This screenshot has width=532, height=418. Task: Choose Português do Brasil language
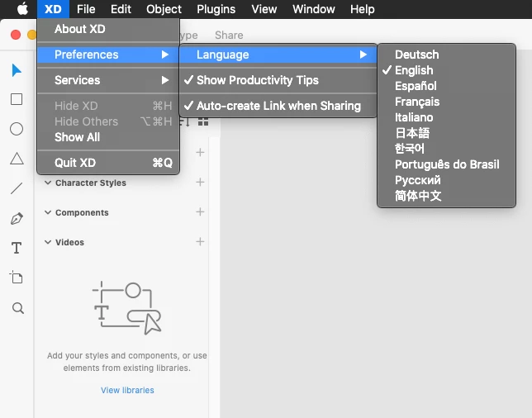[446, 164]
